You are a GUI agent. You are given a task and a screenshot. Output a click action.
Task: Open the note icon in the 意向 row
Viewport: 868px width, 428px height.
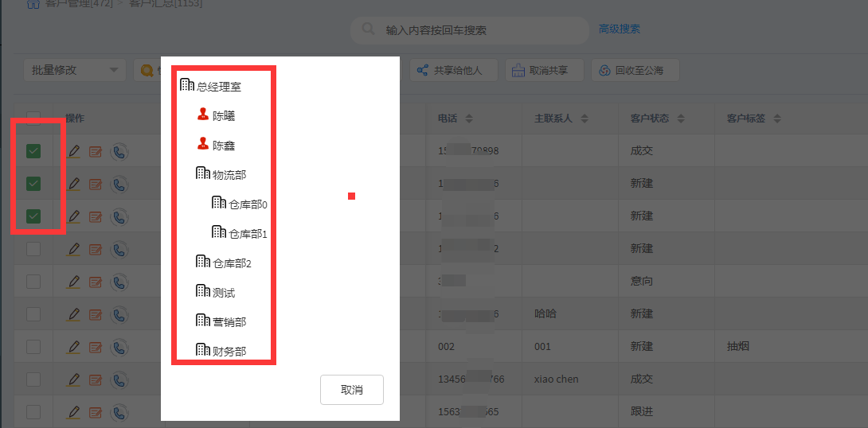tap(96, 282)
